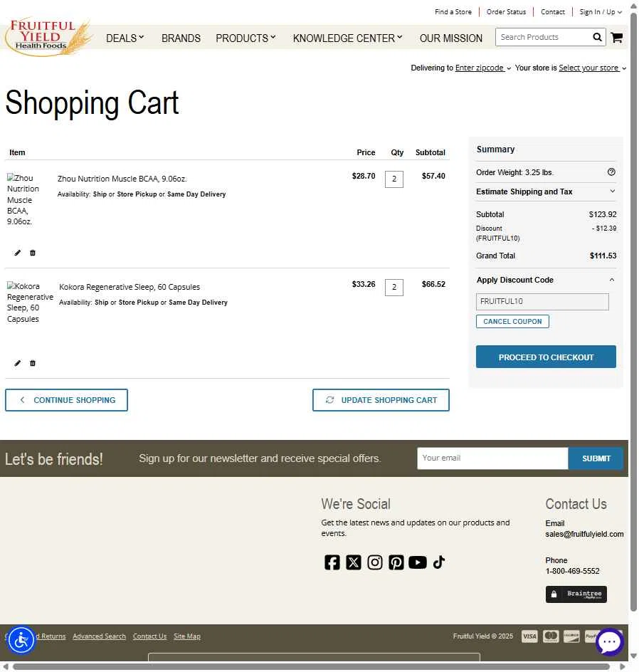Viewport: 639px width, 672px height.
Task: Click the vertical page scrollbar
Action: click(x=633, y=313)
